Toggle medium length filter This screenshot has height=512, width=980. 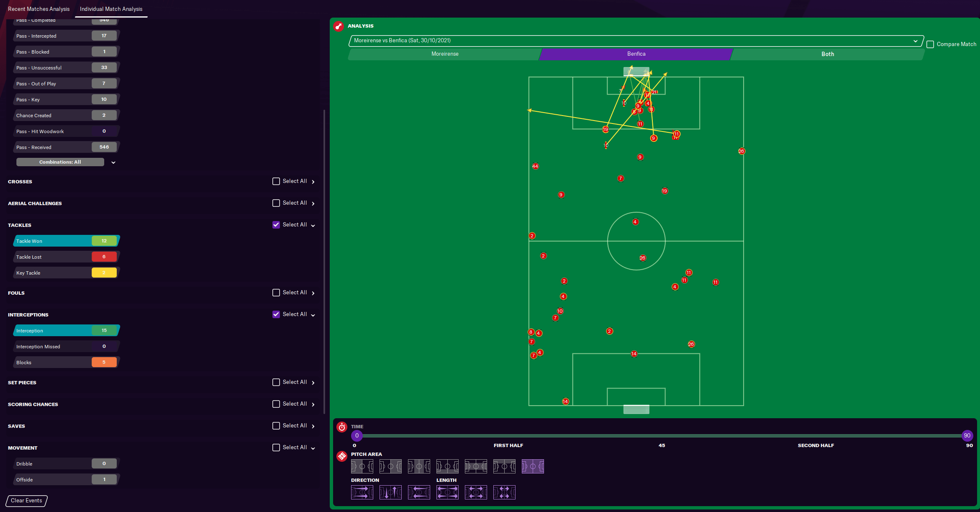pyautogui.click(x=476, y=492)
